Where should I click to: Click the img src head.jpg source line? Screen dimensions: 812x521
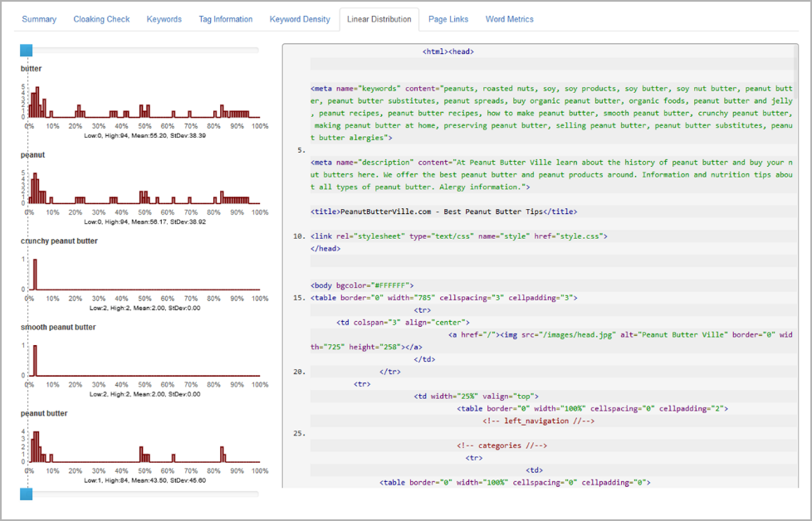click(x=552, y=340)
